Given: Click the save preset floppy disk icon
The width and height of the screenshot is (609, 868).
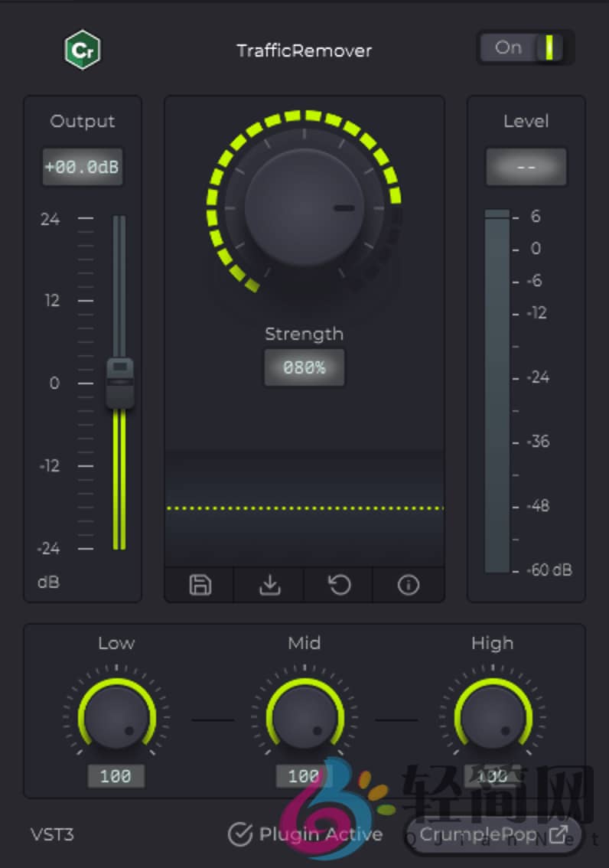Looking at the screenshot, I should tap(200, 586).
